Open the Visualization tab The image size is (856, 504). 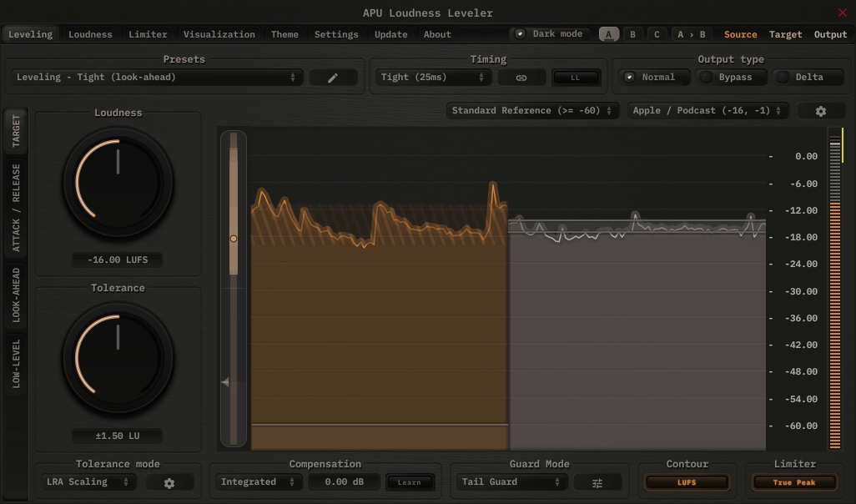(x=219, y=34)
